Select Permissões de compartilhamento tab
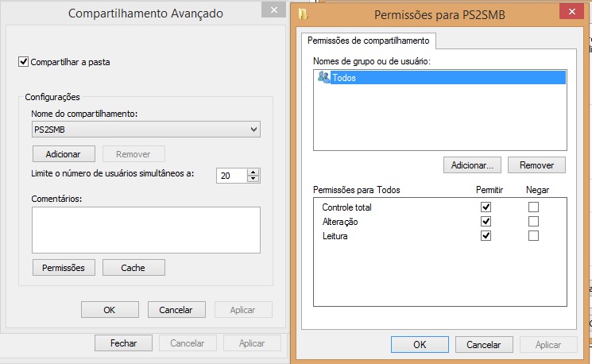 367,41
